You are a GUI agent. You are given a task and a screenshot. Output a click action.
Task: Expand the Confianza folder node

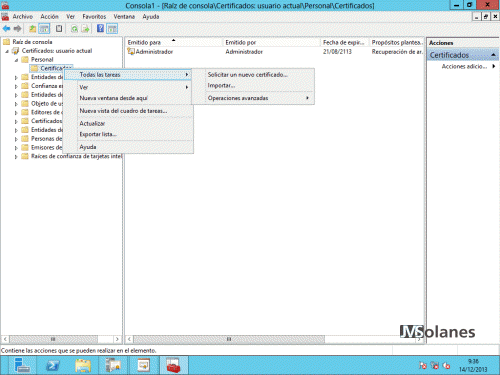16,86
